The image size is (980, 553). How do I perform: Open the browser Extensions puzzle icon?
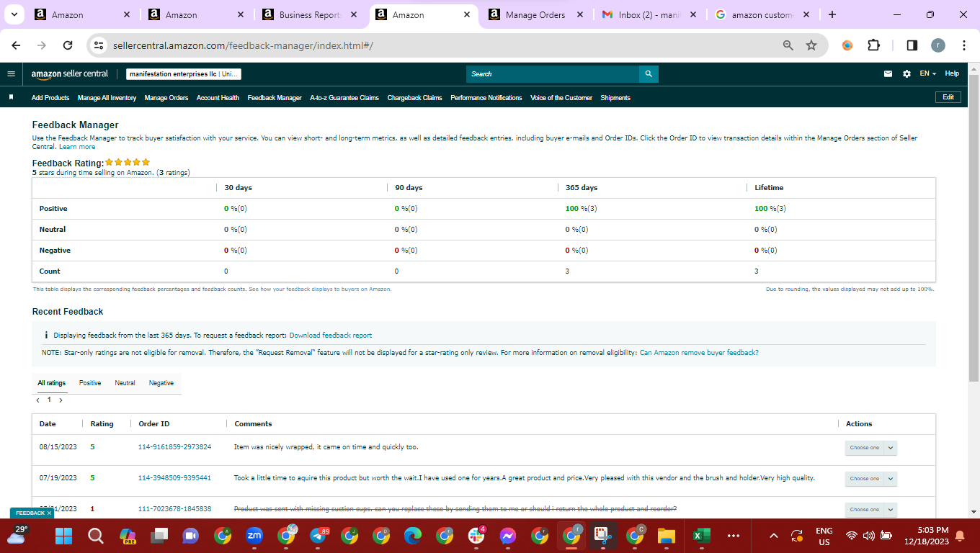pyautogui.click(x=873, y=45)
